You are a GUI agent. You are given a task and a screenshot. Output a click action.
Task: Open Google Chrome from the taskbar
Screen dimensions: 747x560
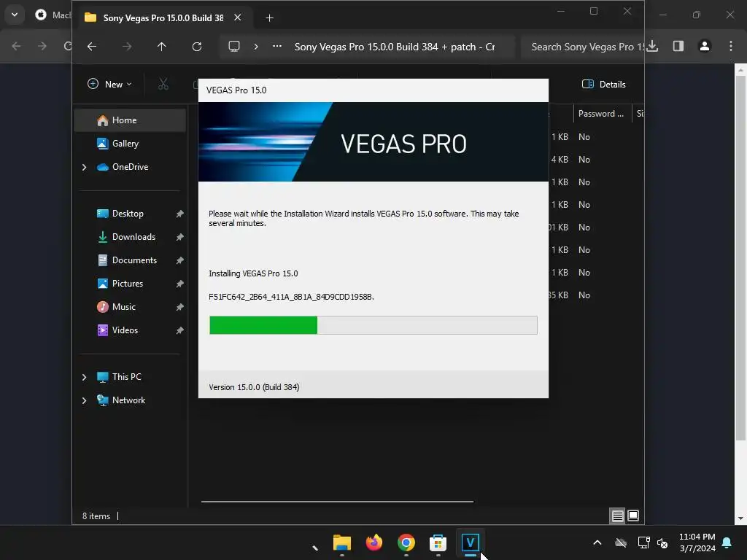pos(406,542)
